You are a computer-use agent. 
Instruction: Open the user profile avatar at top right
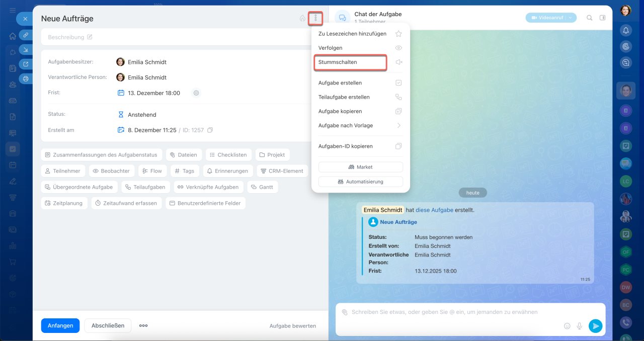click(626, 11)
